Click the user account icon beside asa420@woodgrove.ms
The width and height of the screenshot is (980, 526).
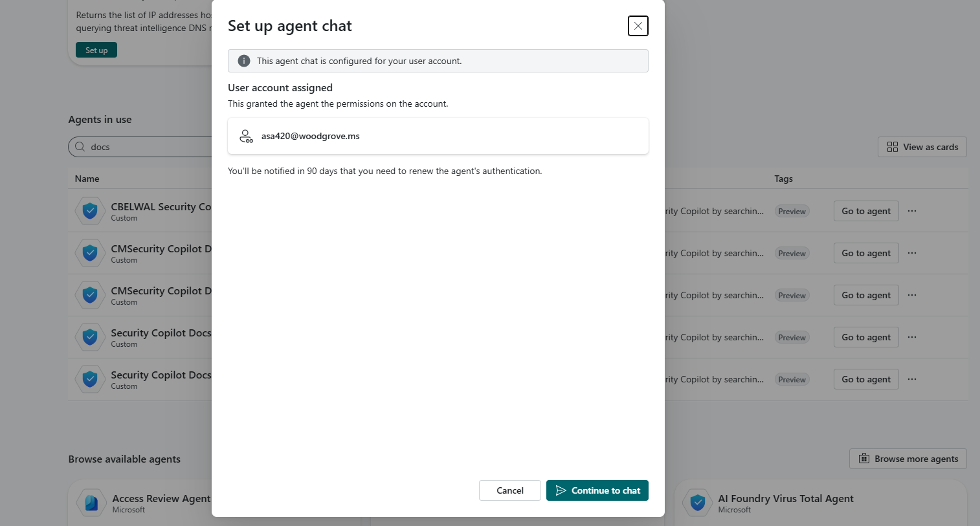(x=246, y=136)
